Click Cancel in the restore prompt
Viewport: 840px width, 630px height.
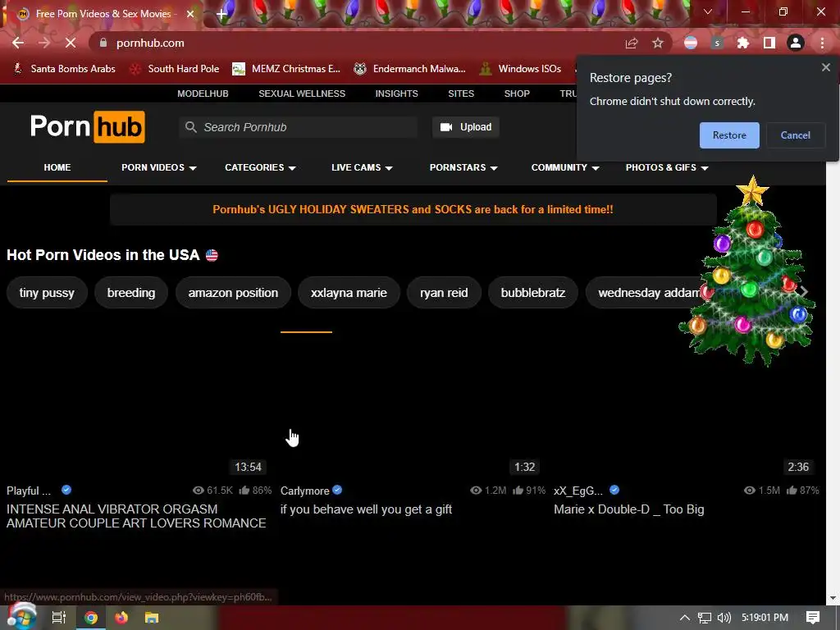[x=796, y=135]
